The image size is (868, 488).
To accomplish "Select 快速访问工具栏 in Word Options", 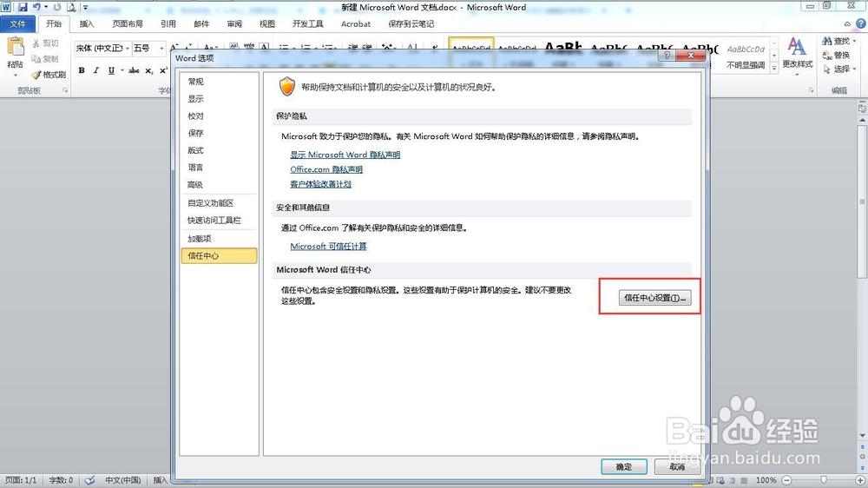I will (x=219, y=220).
